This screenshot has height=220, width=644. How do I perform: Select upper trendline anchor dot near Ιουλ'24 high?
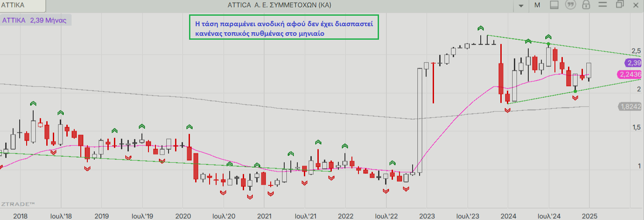pos(548,44)
